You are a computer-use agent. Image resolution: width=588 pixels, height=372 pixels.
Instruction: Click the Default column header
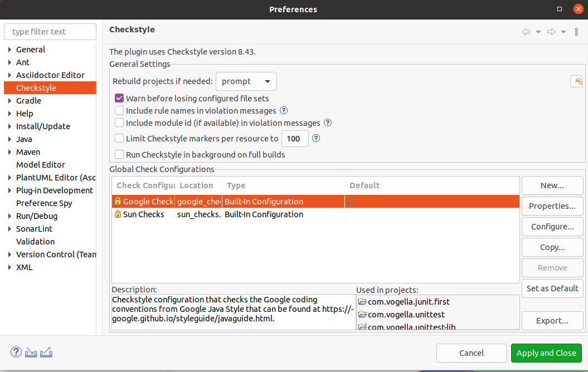(432, 185)
